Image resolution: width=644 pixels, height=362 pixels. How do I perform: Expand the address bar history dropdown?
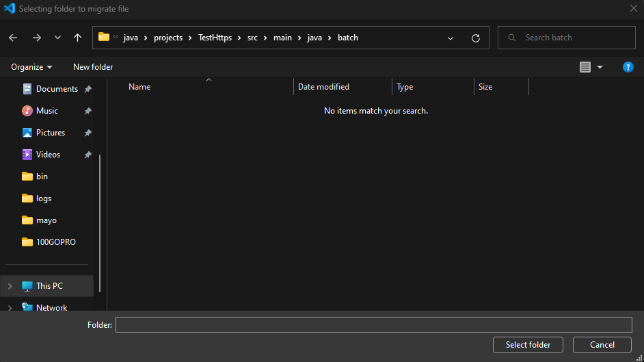coord(451,38)
